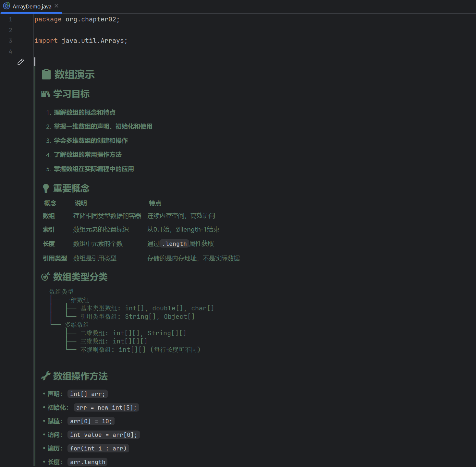Click the 基本类型数组 line in the tree
The height and width of the screenshot is (467, 476).
(147, 308)
